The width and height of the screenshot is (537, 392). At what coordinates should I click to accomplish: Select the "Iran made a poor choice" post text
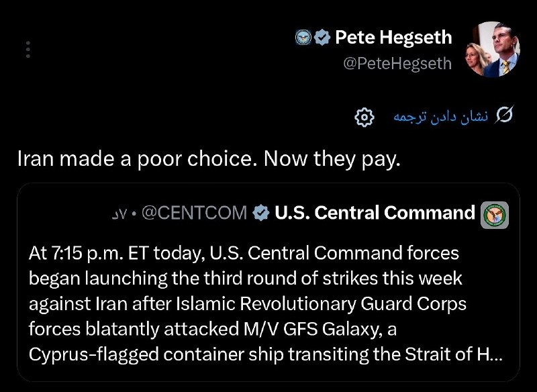point(209,160)
